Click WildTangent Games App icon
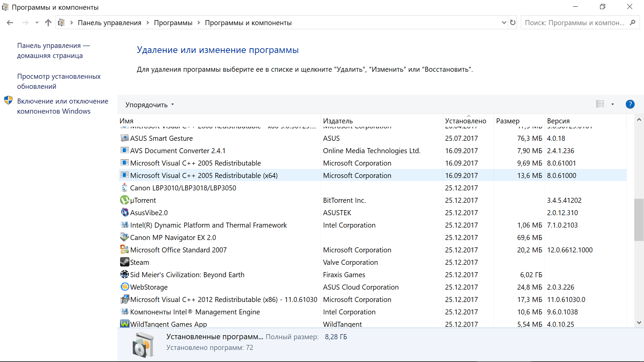644x362 pixels. 124,324
